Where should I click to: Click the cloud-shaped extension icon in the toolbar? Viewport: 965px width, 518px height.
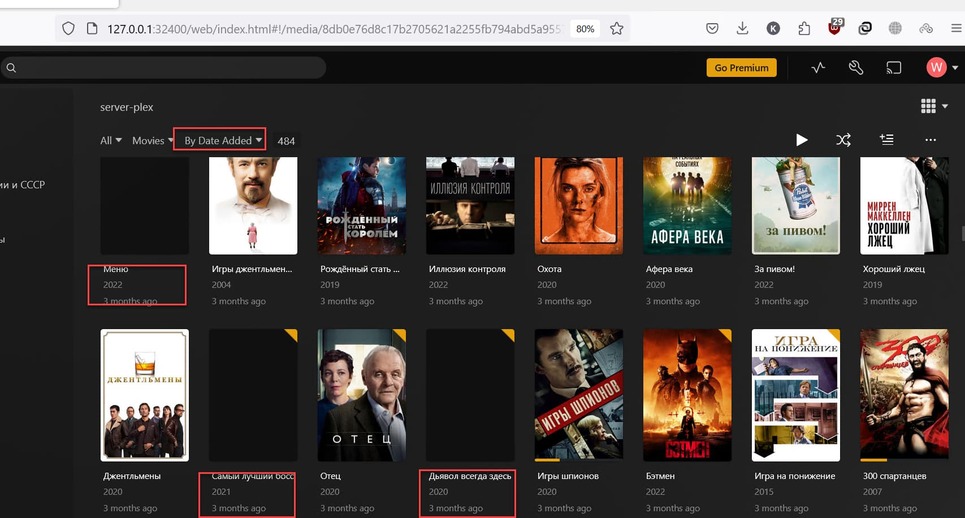(926, 28)
